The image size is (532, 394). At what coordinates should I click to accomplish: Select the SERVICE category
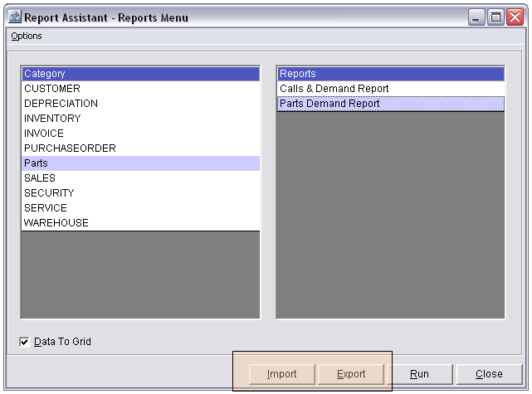[x=141, y=208]
